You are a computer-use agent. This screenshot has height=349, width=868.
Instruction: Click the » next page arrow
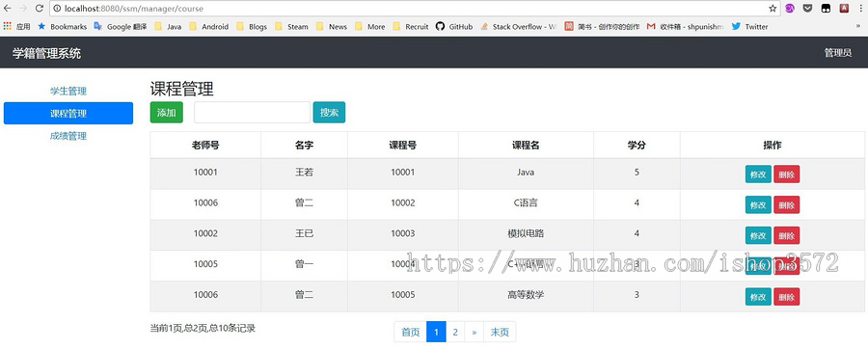474,332
